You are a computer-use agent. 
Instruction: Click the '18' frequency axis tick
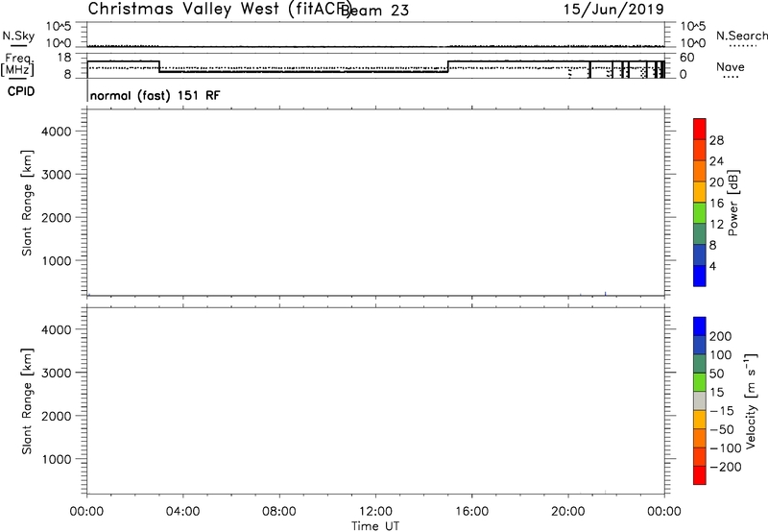(64, 58)
